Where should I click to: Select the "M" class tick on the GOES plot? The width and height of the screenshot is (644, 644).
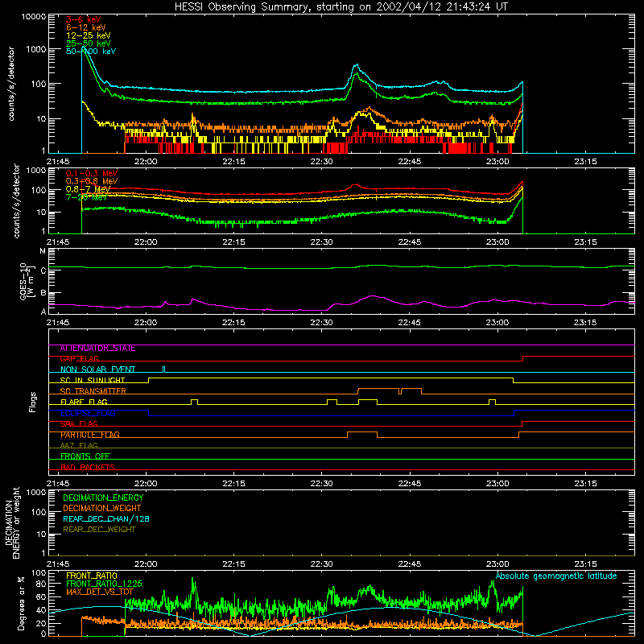43,251
